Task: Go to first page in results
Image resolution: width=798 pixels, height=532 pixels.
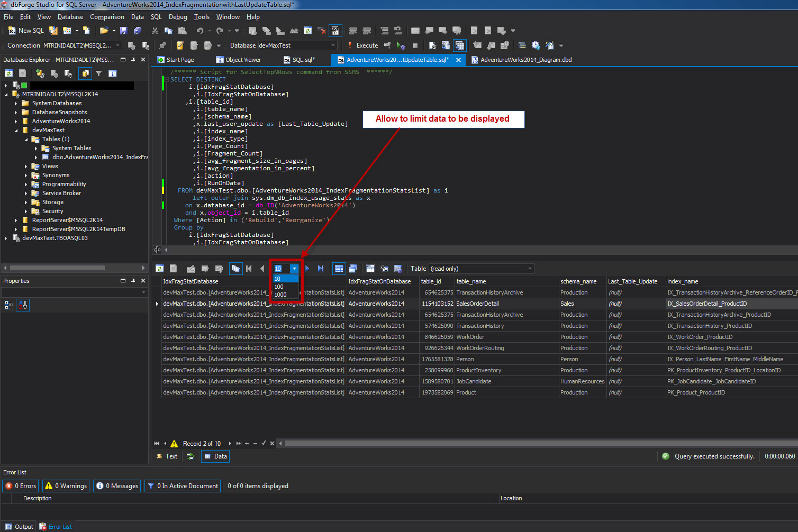Action: click(249, 269)
